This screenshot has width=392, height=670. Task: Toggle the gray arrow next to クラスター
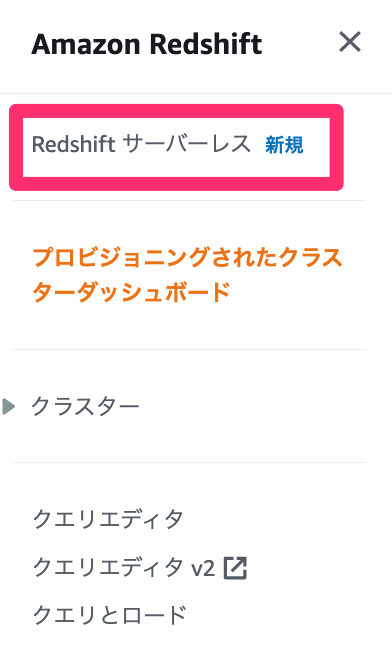pos(9,406)
